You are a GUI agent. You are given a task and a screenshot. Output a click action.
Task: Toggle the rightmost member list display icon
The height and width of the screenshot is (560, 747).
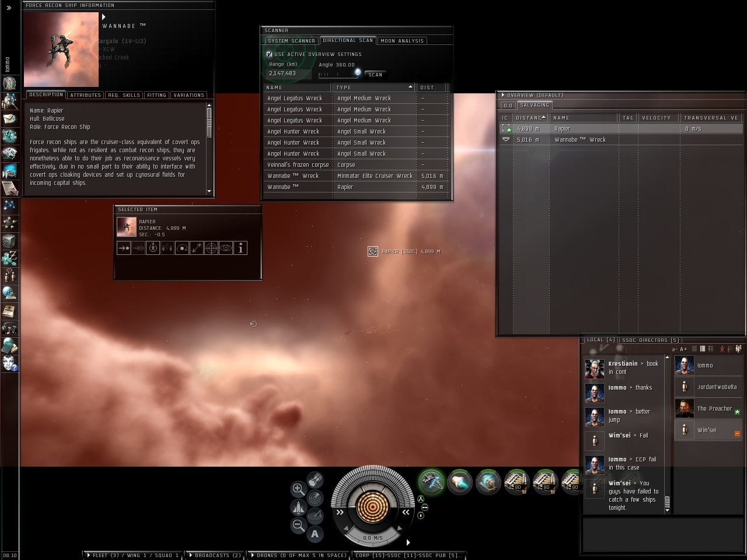[739, 349]
